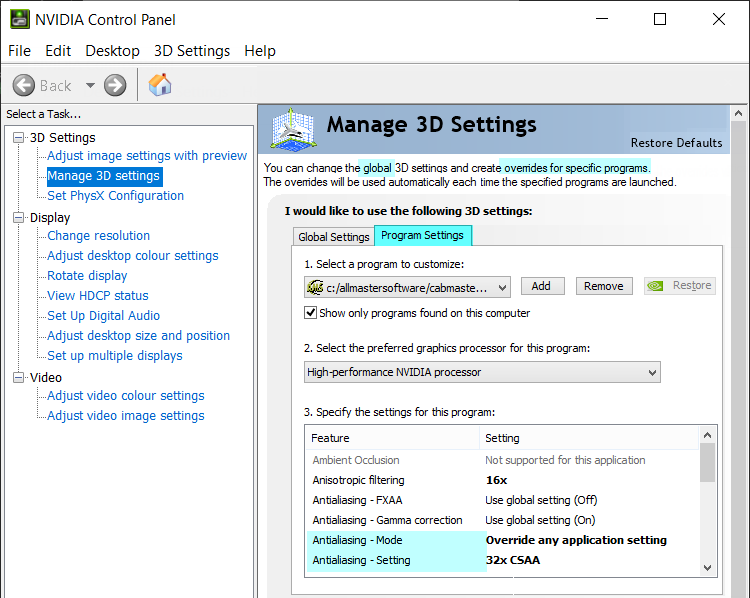Click the NVIDIA Control Panel title icon
Screen dimensions: 750x598
pos(19,19)
